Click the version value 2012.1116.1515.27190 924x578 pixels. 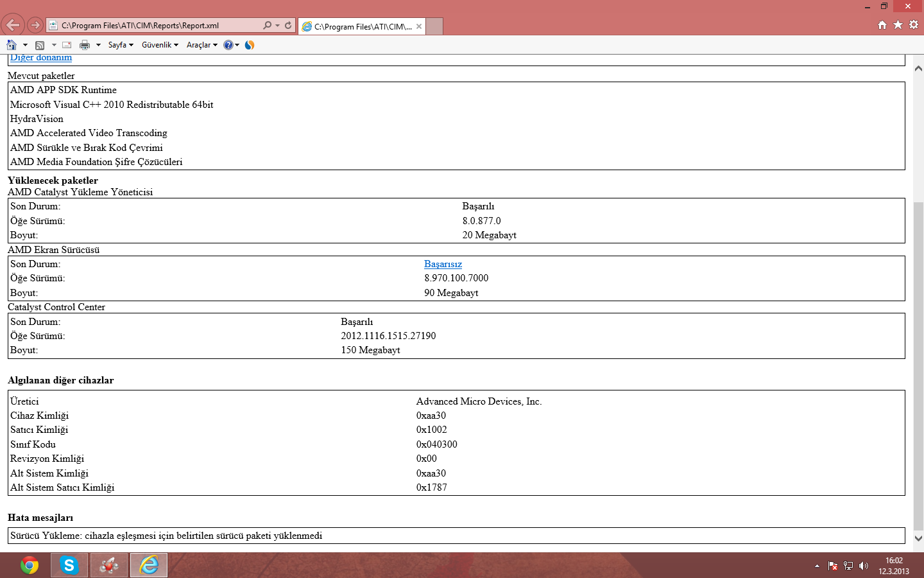tap(388, 336)
